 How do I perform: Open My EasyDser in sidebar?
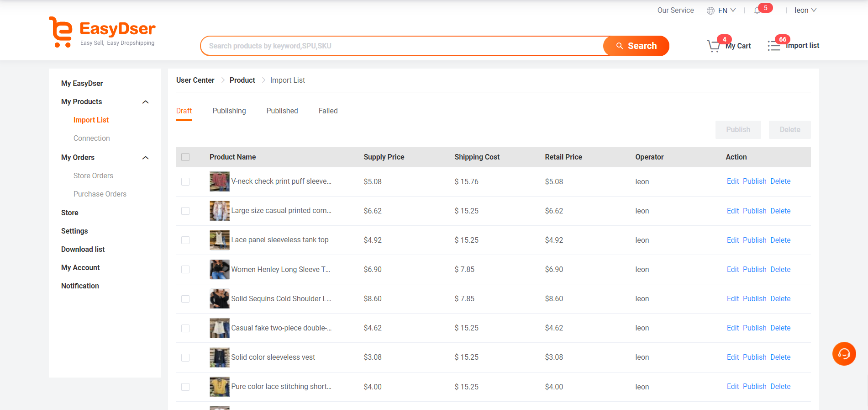pos(82,83)
